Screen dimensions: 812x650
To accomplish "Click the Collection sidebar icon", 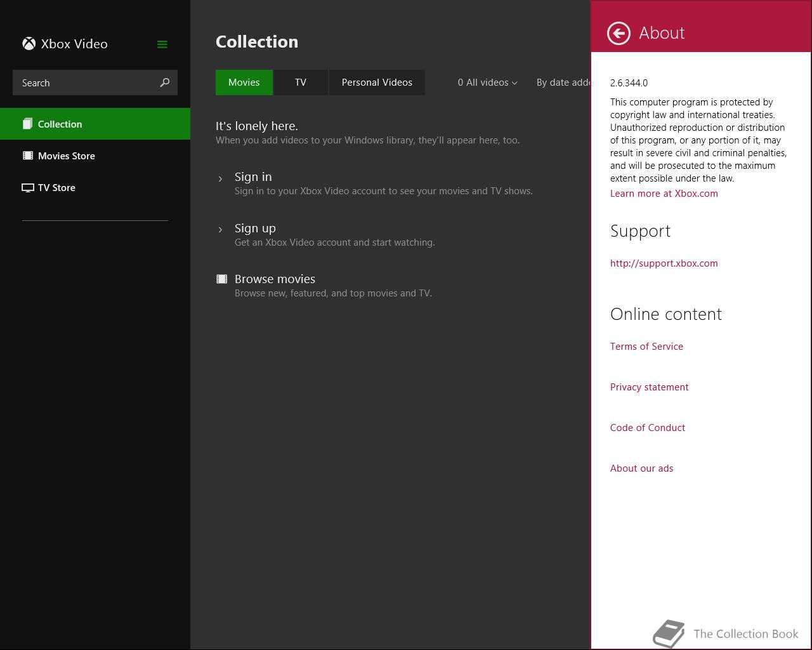I will tap(27, 124).
